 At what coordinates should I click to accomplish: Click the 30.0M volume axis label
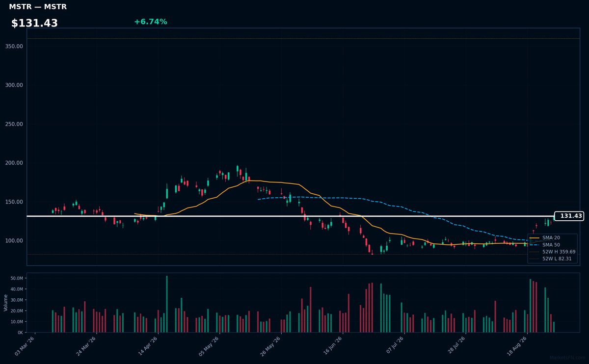coord(17,300)
